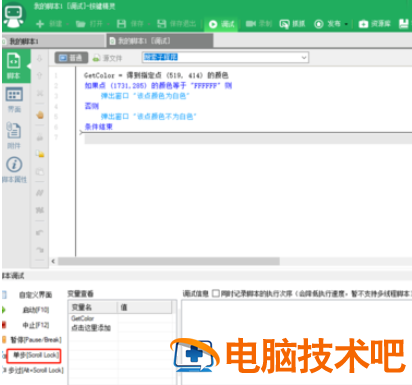Click the 弹出窗口 "该点颜色不为白色" line

pyautogui.click(x=148, y=117)
